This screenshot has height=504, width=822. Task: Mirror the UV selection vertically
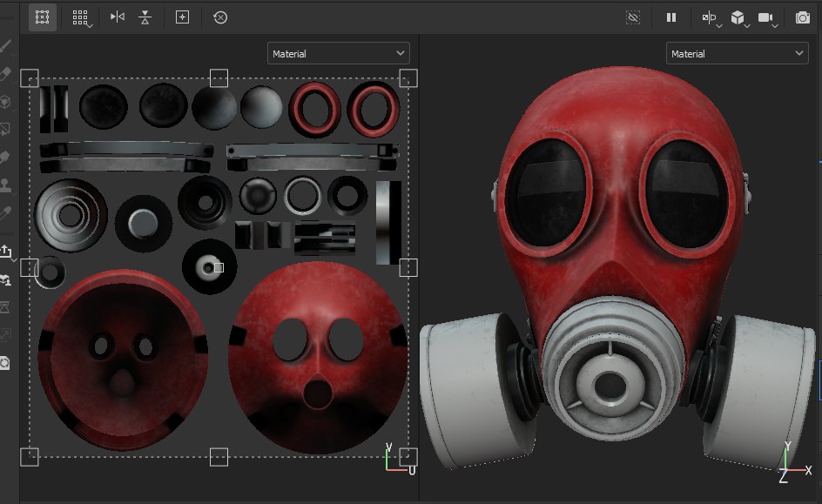146,17
